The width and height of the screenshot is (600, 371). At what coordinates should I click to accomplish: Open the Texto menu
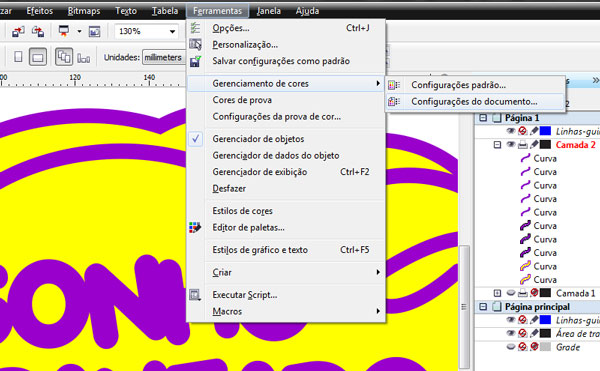click(x=126, y=11)
